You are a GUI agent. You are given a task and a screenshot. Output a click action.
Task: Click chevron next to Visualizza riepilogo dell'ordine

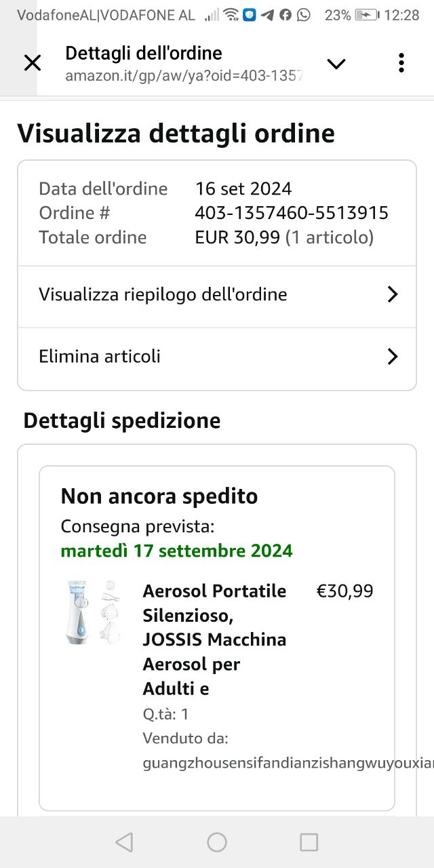pos(392,294)
